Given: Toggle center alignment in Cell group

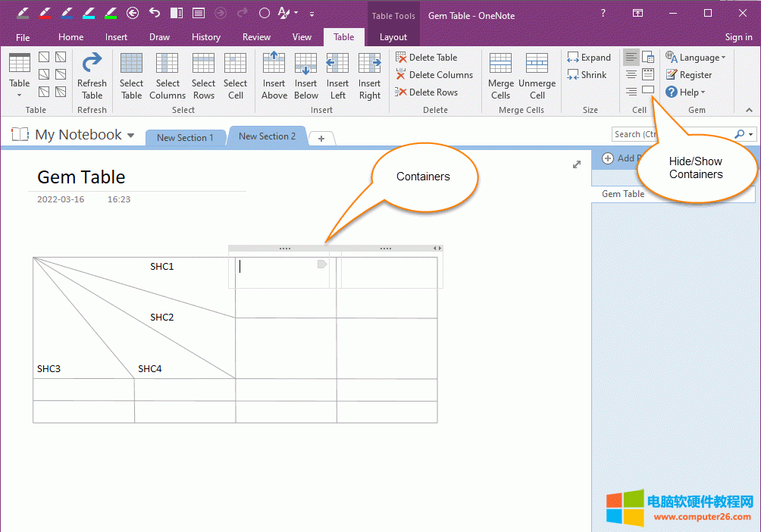Looking at the screenshot, I should 631,74.
